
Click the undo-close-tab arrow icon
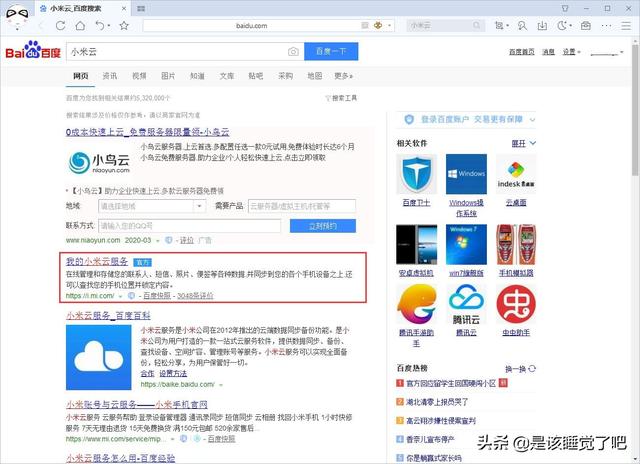100,26
